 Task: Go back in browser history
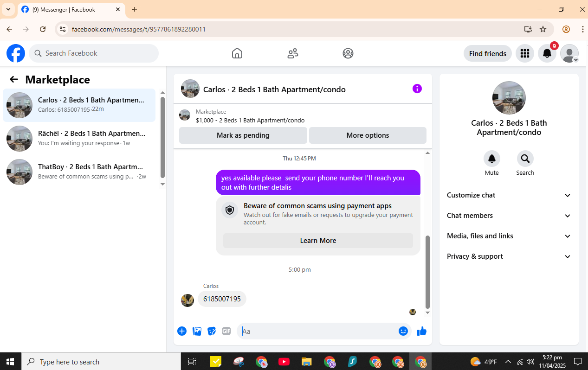[9, 29]
